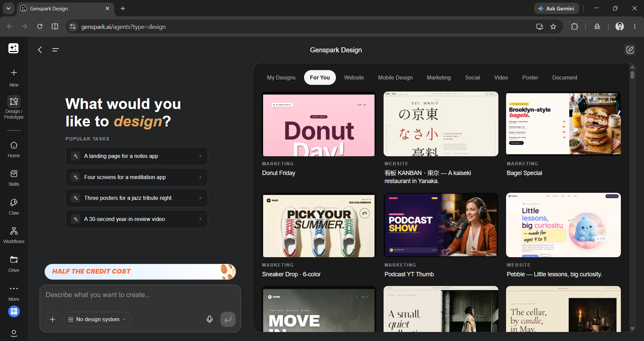644x341 pixels.
Task: Select 'Four screens for a meditation app' task
Action: [x=137, y=177]
